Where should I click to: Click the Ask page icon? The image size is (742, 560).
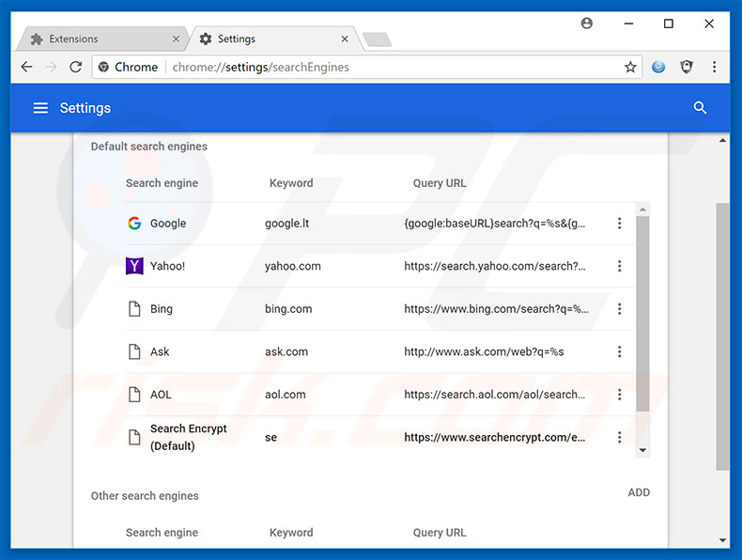click(x=134, y=351)
